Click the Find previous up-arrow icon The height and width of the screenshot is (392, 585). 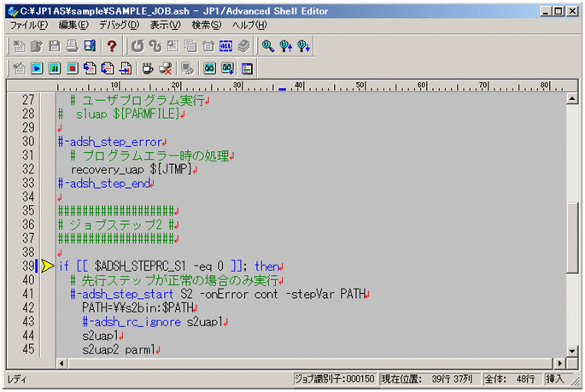tap(286, 46)
